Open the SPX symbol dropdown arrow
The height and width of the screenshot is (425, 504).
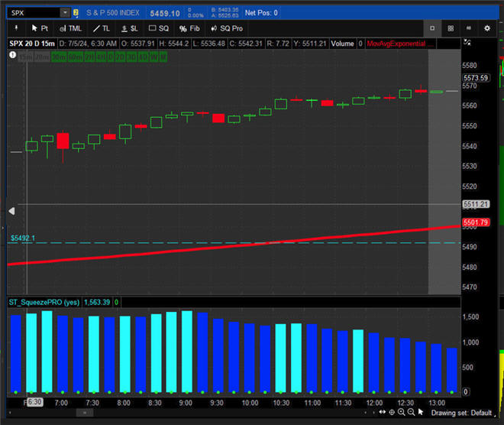pos(64,13)
